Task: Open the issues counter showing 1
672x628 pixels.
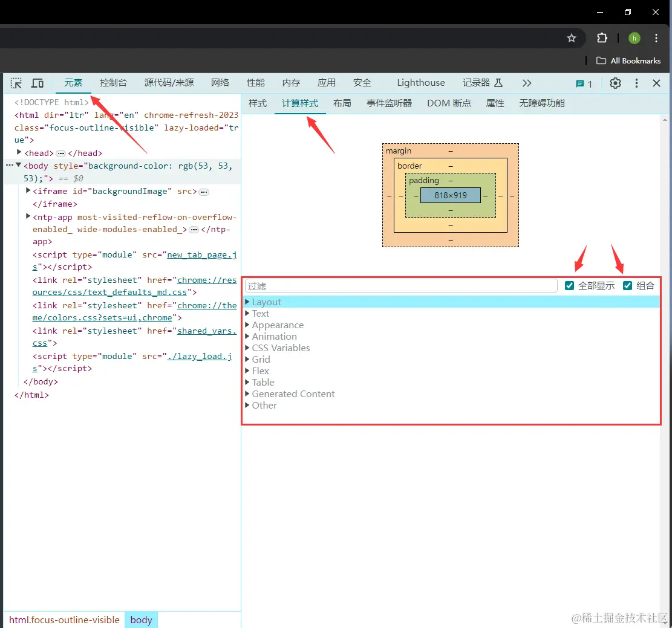Action: [x=584, y=84]
